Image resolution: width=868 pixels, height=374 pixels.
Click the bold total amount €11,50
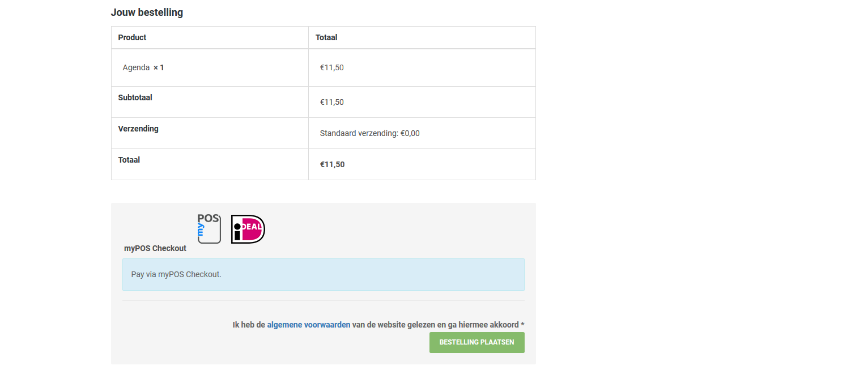[x=332, y=164]
